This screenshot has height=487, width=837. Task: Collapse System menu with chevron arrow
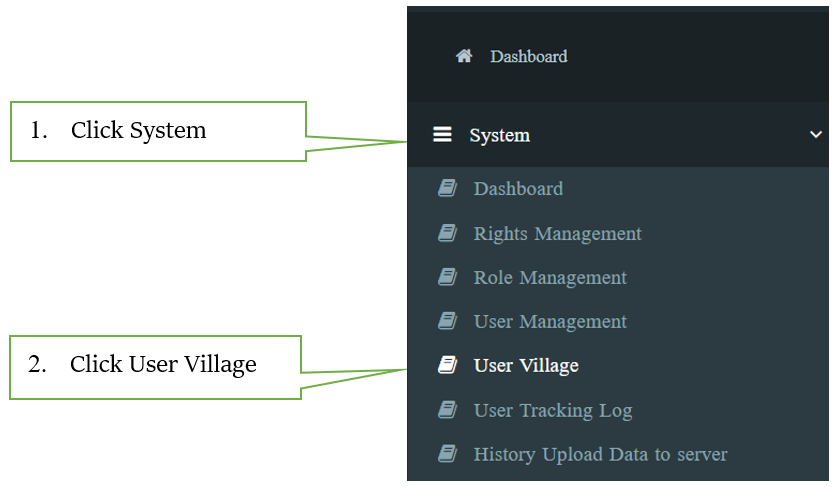816,134
